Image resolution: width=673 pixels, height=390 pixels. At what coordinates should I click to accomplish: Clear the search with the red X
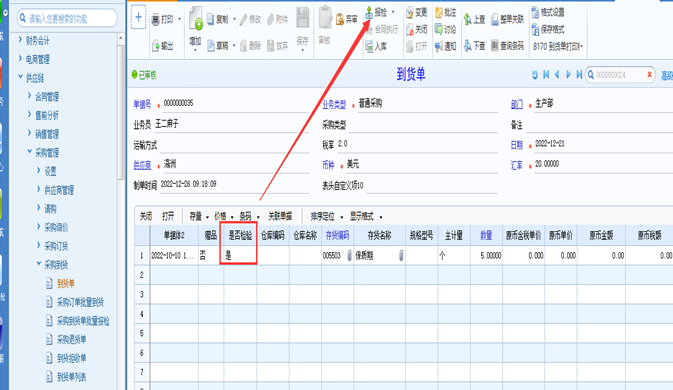pos(649,75)
